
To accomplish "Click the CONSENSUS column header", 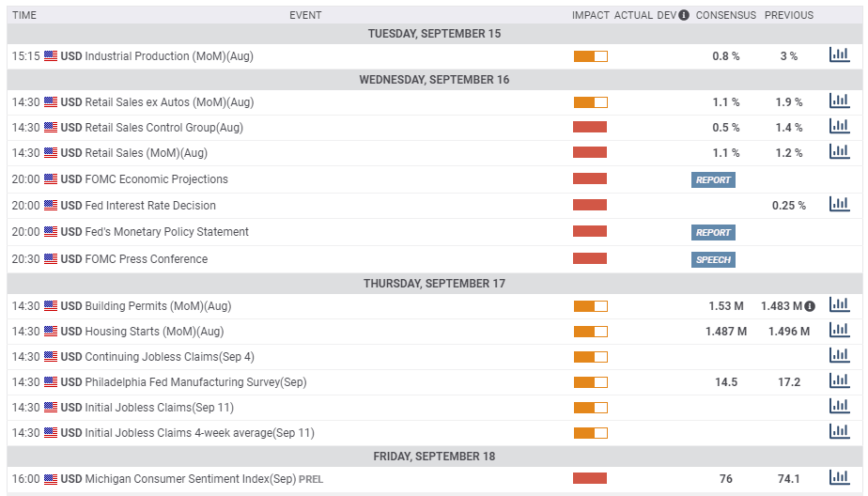I will 725,15.
